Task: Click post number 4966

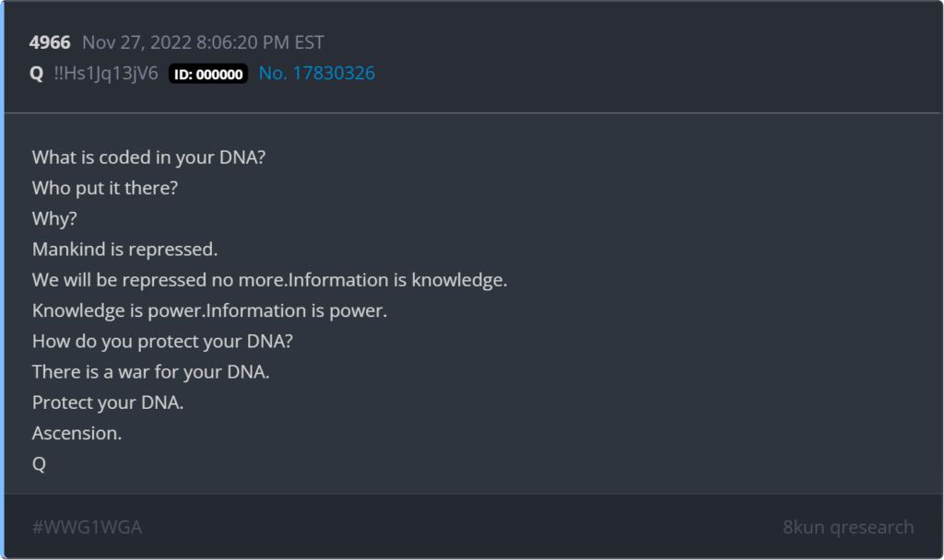Action: pyautogui.click(x=51, y=42)
